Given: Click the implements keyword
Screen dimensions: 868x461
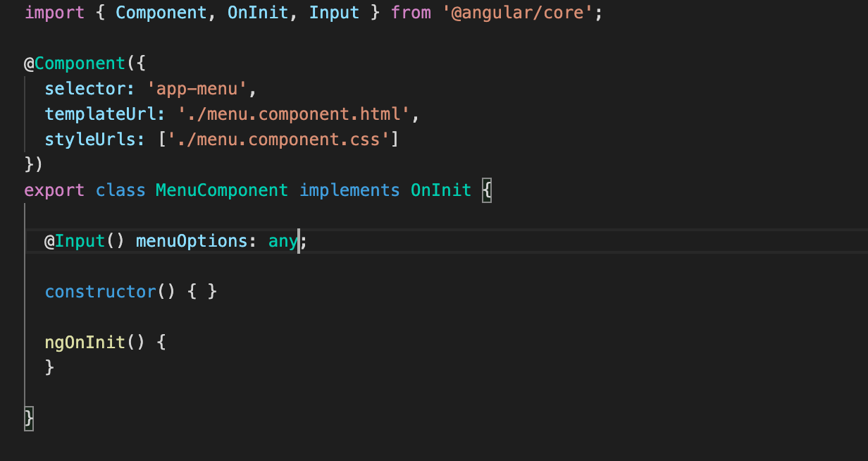Looking at the screenshot, I should [349, 190].
